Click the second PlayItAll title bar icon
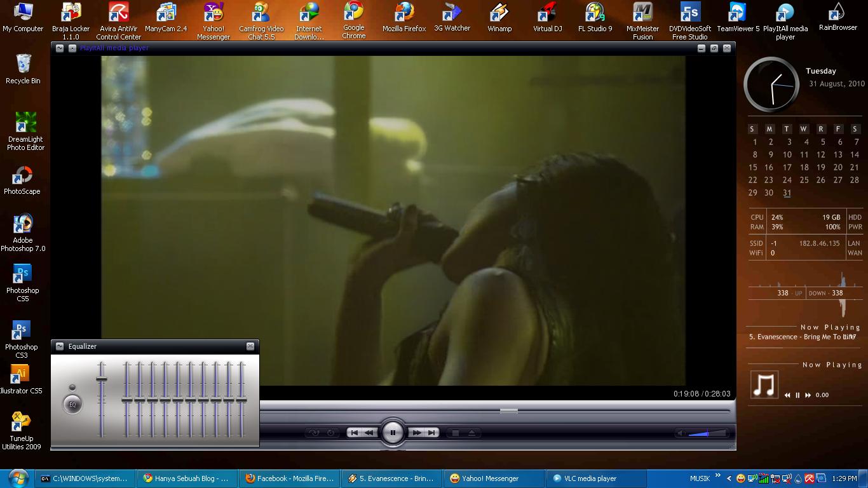This screenshot has width=868, height=488. click(x=72, y=48)
